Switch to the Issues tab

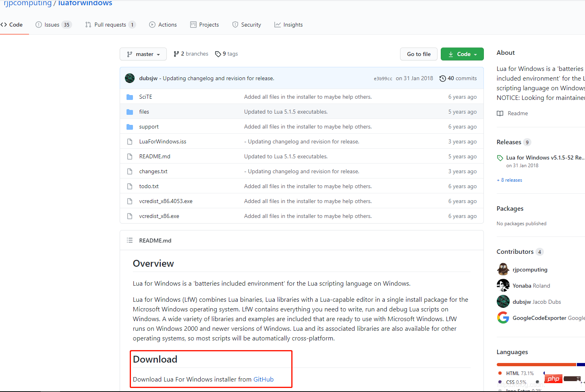click(x=53, y=25)
